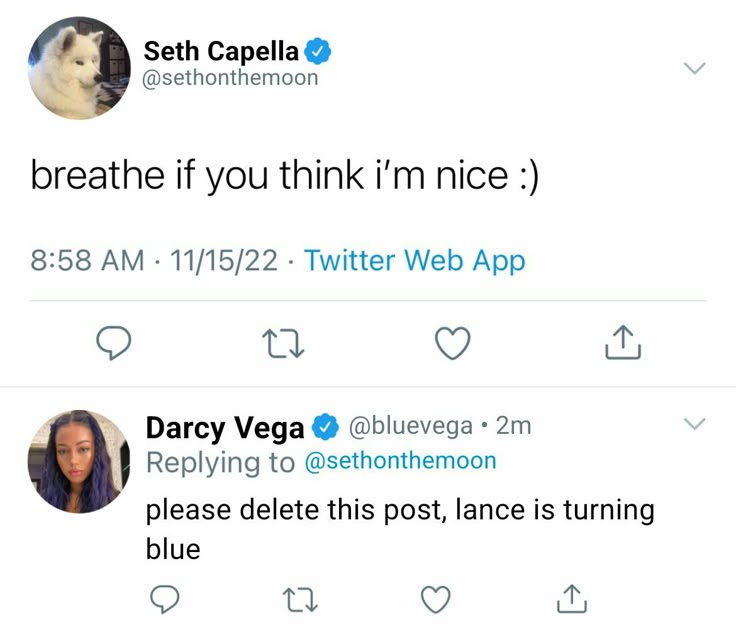This screenshot has width=736, height=630.
Task: Open the Twitter Web App source link
Action: point(414,261)
